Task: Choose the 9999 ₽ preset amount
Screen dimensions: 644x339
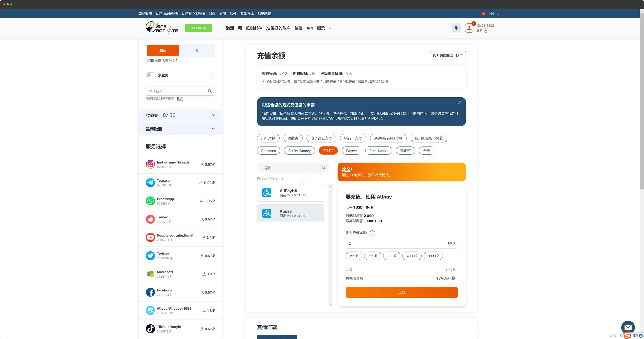Action: point(433,256)
